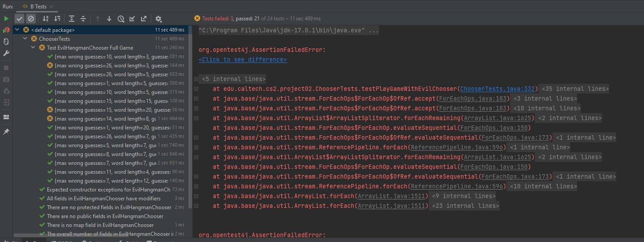Click the Toggle auto-test icon

[6, 42]
